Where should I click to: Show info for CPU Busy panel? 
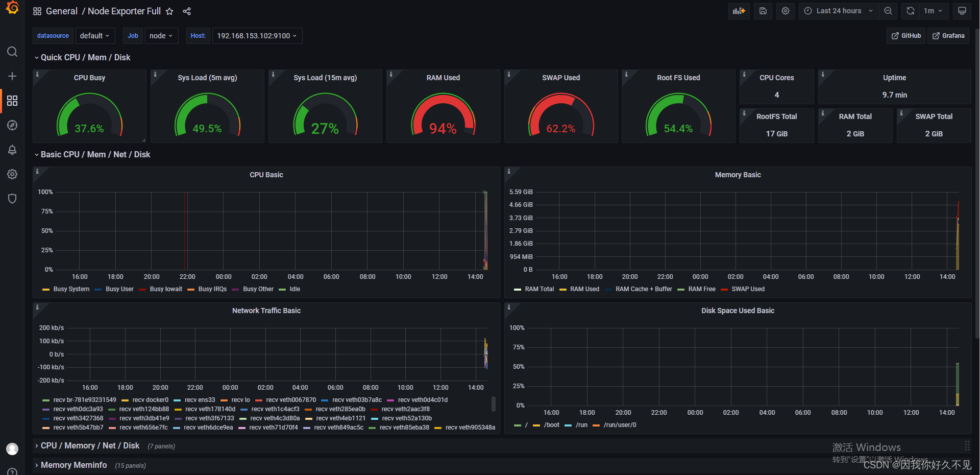(x=37, y=75)
